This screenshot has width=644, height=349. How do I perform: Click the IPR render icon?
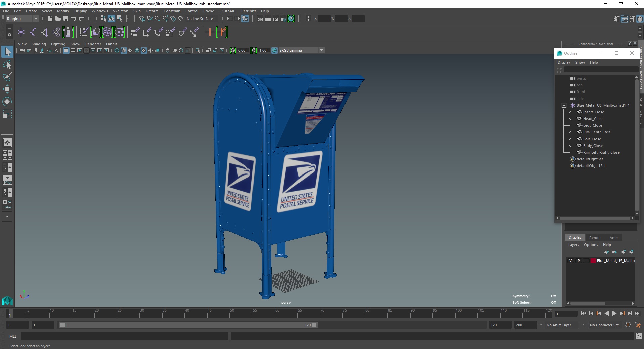click(x=276, y=19)
